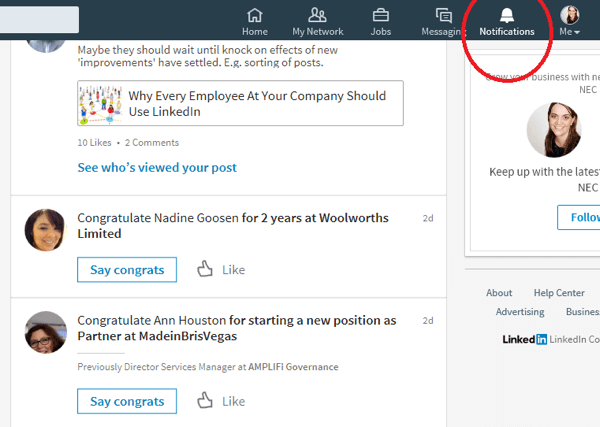Click Ann Houston's profile photo
This screenshot has height=427, width=600.
point(46,332)
